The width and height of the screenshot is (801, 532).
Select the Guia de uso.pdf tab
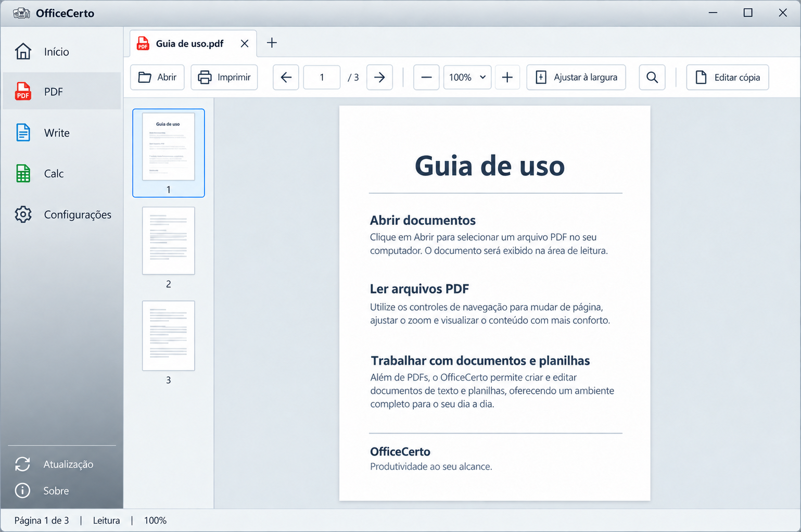click(189, 44)
